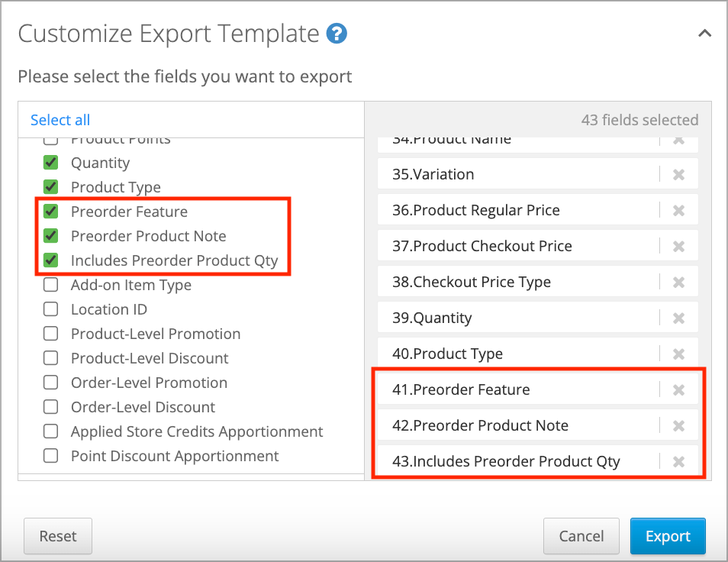728x562 pixels.
Task: Check the Point Discount Apportionment checkbox
Action: (x=50, y=456)
